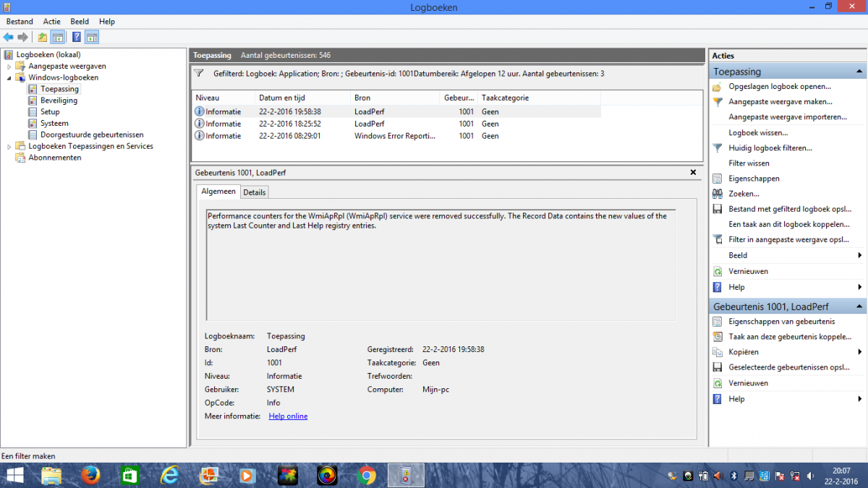Open the Kopiëren submenu arrow
The width and height of the screenshot is (868, 488).
[x=860, y=352]
